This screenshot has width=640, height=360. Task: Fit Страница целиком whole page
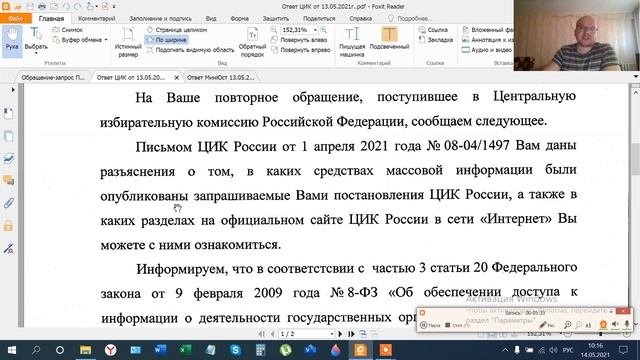176,30
